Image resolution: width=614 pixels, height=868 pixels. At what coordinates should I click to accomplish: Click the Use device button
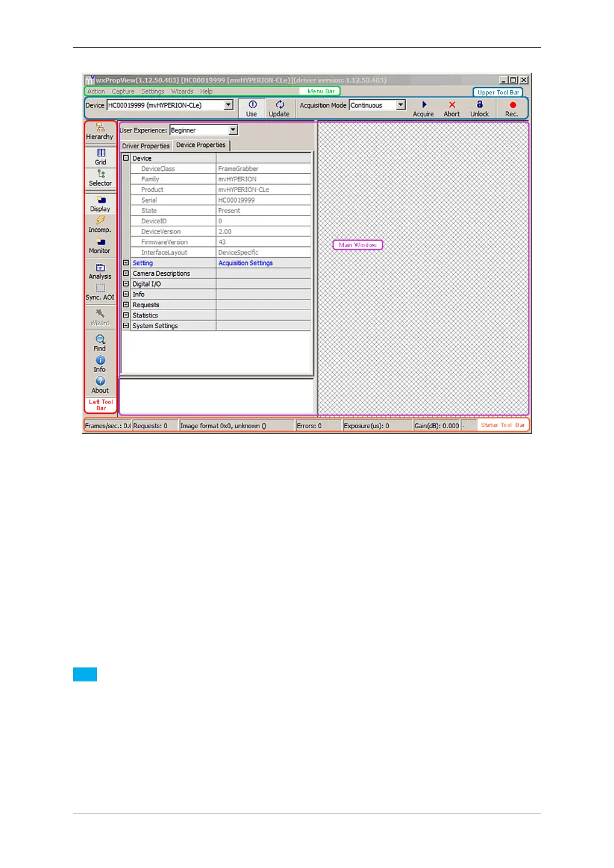(252, 109)
